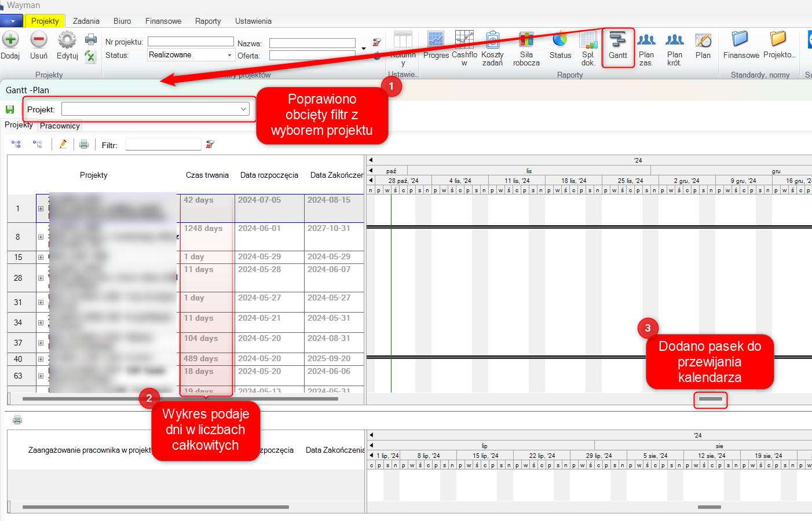Open the Projektowe standards folder
812x521 pixels.
778,39
